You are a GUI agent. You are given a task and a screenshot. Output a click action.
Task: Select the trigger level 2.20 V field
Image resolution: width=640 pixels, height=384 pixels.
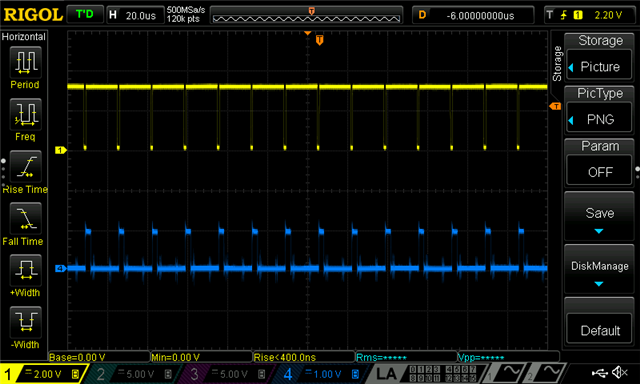591,16
